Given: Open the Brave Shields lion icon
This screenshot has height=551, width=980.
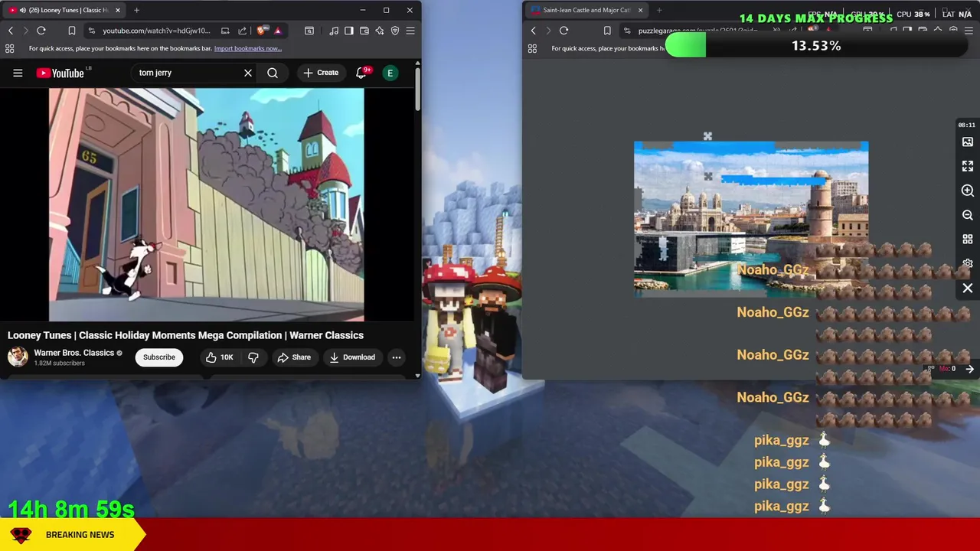Looking at the screenshot, I should pos(263,31).
